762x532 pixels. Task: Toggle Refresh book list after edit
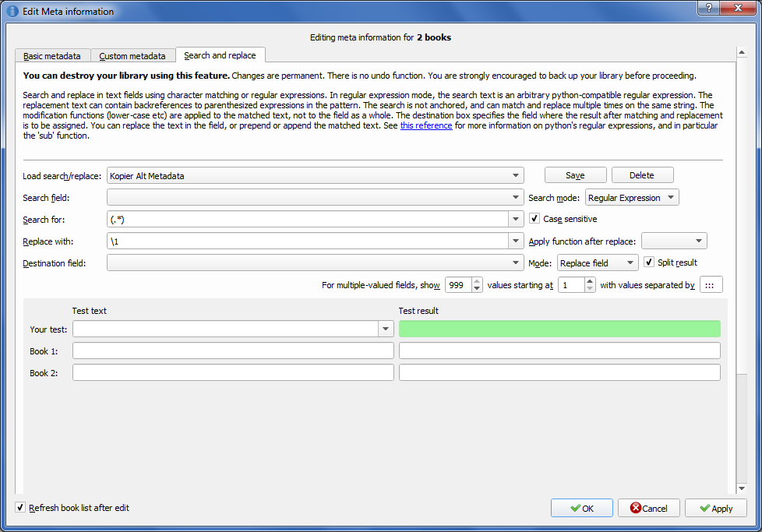tap(20, 507)
